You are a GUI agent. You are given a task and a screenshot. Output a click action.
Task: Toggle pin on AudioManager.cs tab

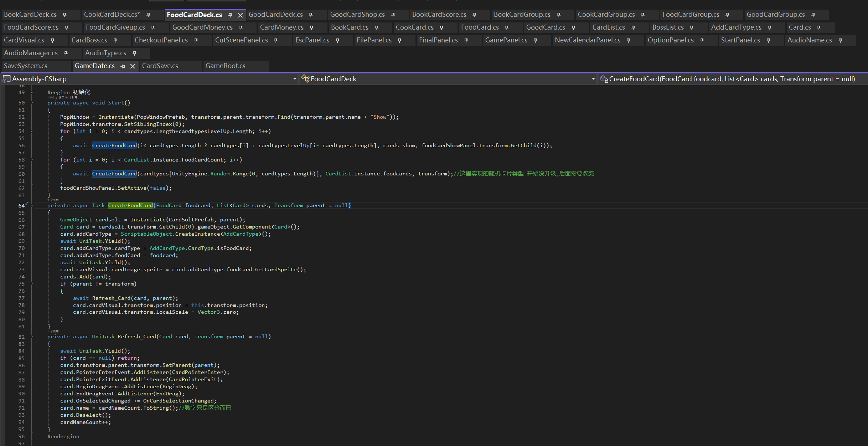tap(66, 53)
